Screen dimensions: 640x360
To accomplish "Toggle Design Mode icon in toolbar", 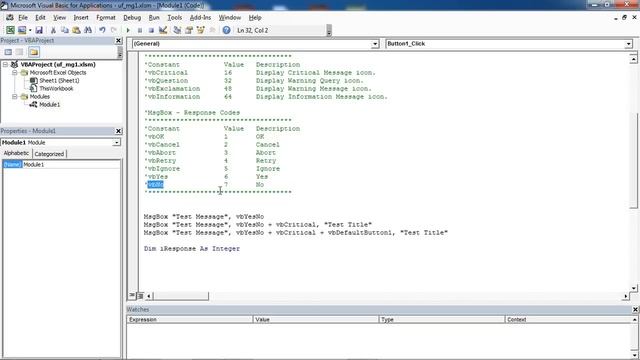I will [x=163, y=30].
